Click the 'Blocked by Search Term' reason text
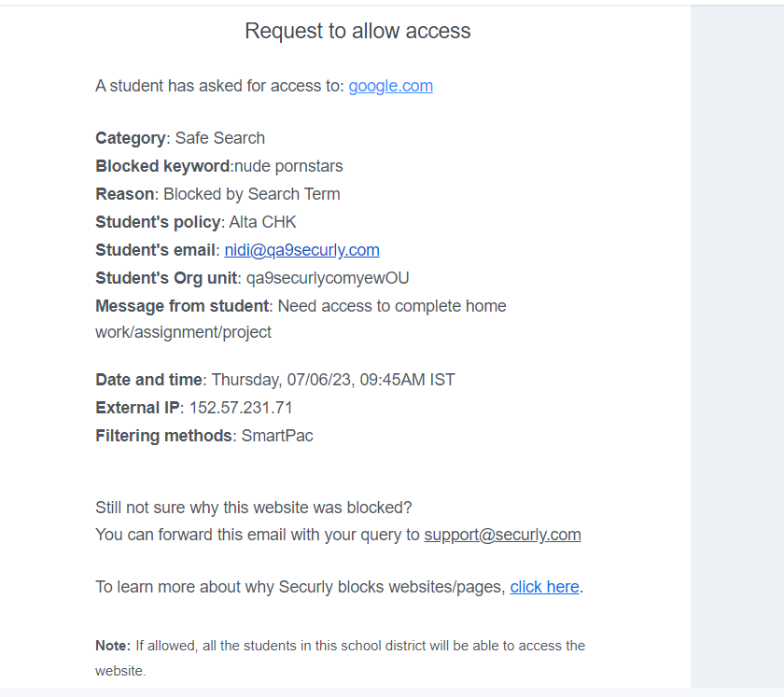This screenshot has height=697, width=784. point(252,194)
